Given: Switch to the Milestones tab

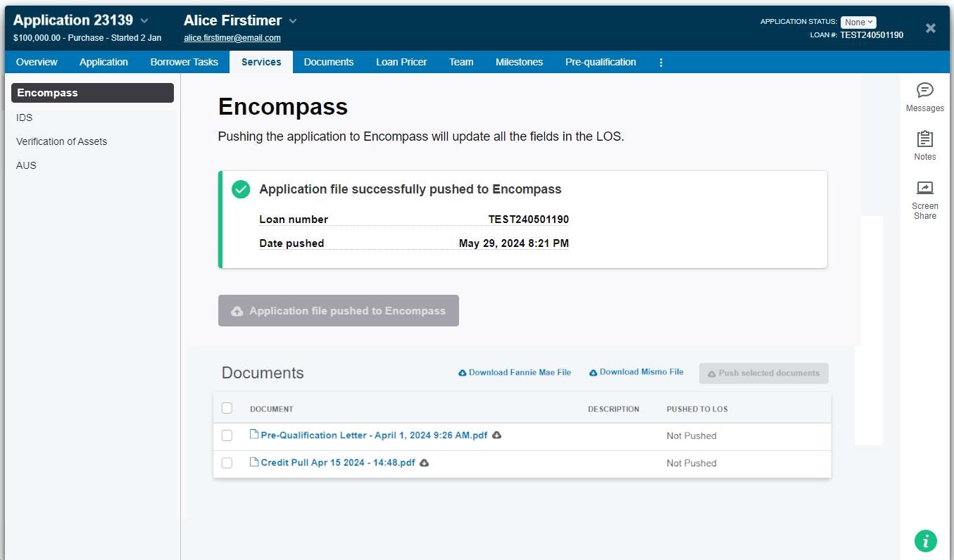Looking at the screenshot, I should (519, 62).
